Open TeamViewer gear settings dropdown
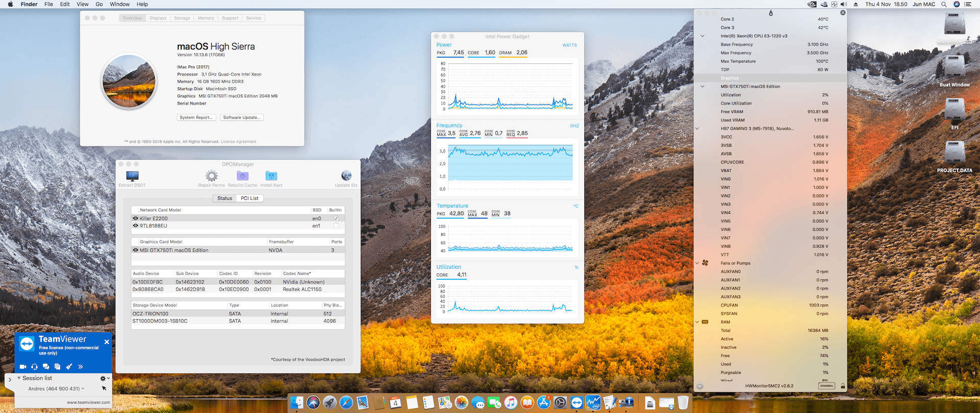Image resolution: width=980 pixels, height=413 pixels. 105,378
